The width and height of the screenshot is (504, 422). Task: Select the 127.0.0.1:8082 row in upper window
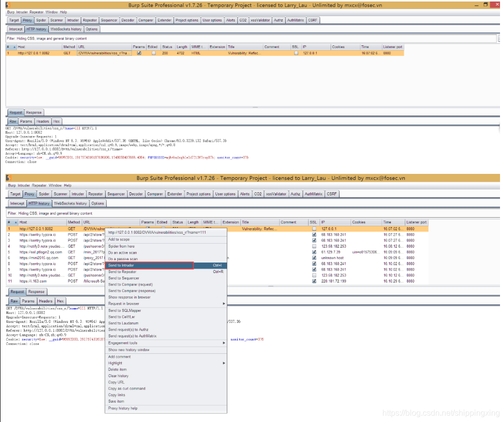point(205,53)
